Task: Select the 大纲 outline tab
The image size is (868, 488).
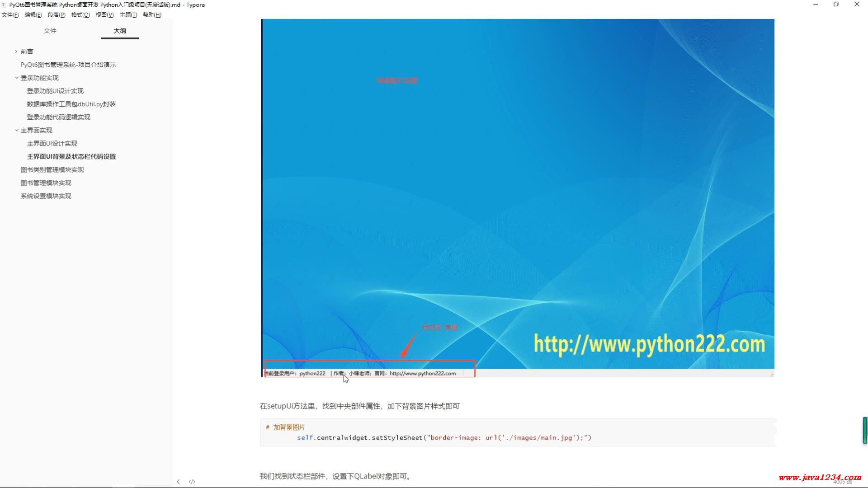Action: (120, 31)
